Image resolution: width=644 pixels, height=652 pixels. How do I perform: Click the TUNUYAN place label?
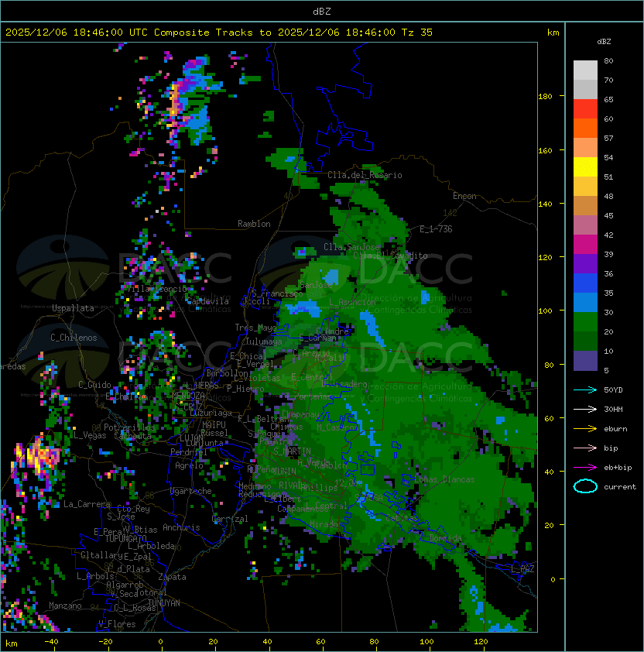tap(164, 603)
